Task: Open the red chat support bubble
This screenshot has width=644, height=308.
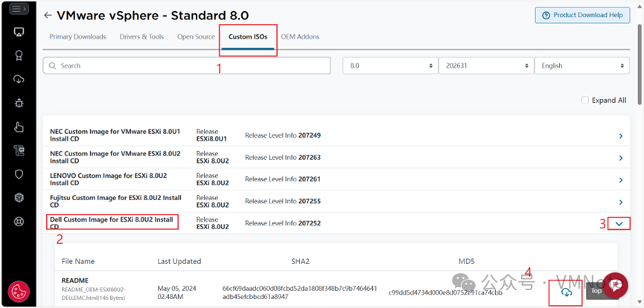Action: (615, 285)
